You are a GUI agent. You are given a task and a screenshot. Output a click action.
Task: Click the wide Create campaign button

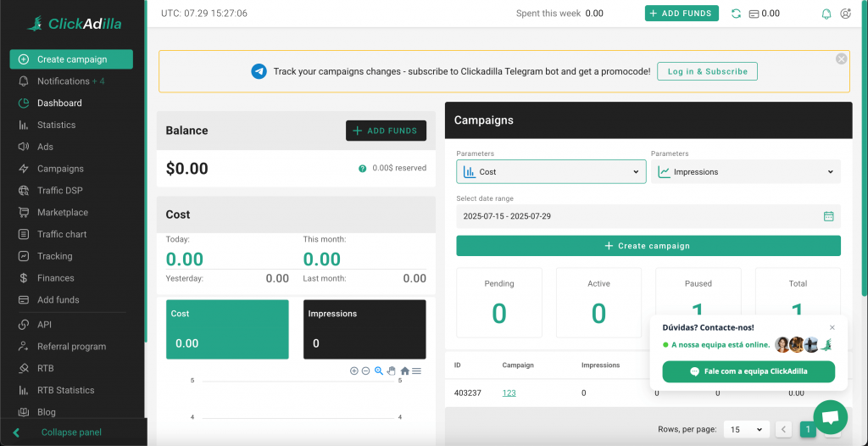pyautogui.click(x=648, y=245)
